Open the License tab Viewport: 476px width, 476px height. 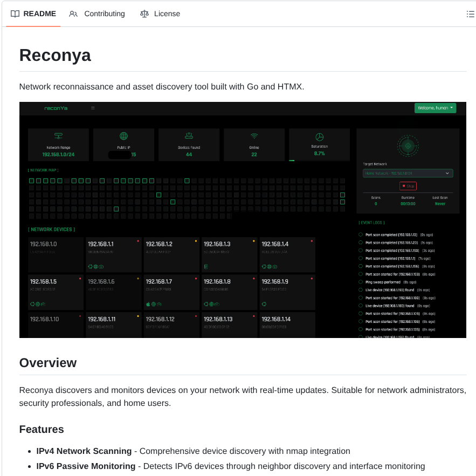tap(160, 14)
